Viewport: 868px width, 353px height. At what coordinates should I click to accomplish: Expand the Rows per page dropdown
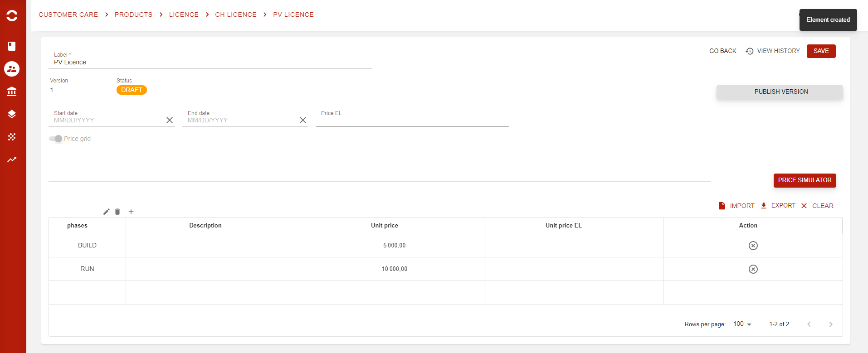coord(742,324)
